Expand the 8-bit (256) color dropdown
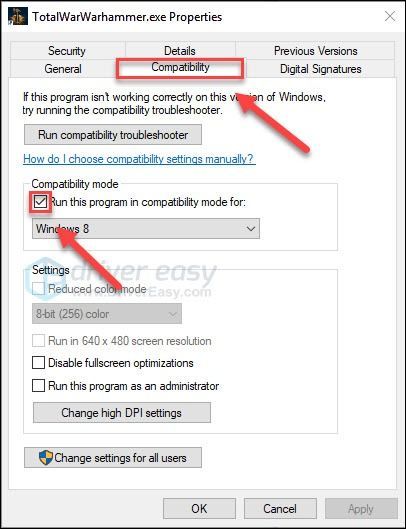 pyautogui.click(x=107, y=314)
